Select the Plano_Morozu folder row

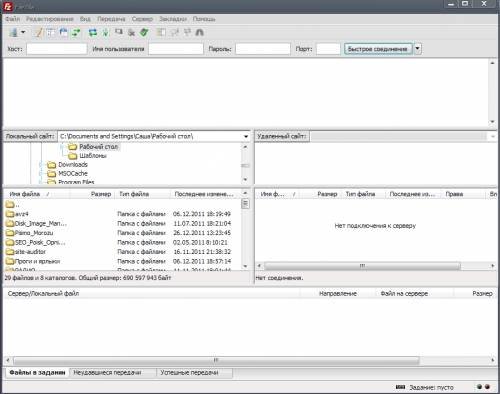tap(122, 233)
